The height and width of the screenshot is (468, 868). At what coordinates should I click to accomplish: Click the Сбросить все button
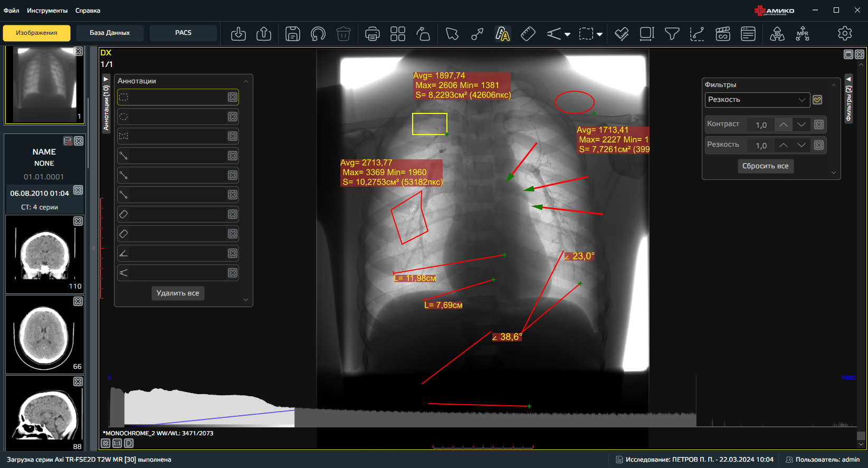click(765, 166)
